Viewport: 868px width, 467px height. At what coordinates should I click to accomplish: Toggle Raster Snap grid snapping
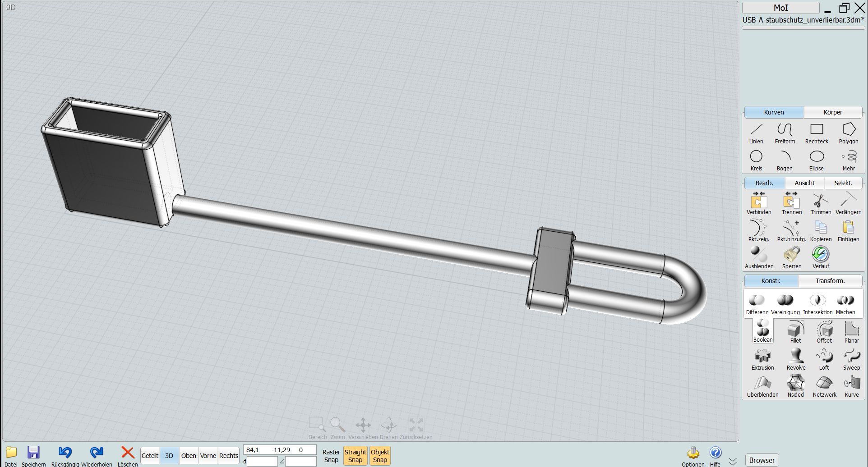click(x=331, y=456)
